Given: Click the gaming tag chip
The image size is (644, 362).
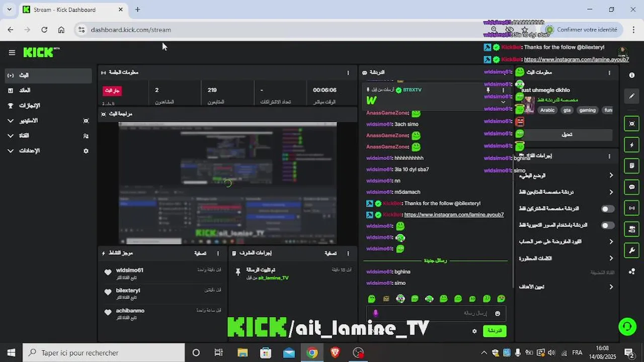Looking at the screenshot, I should 587,110.
